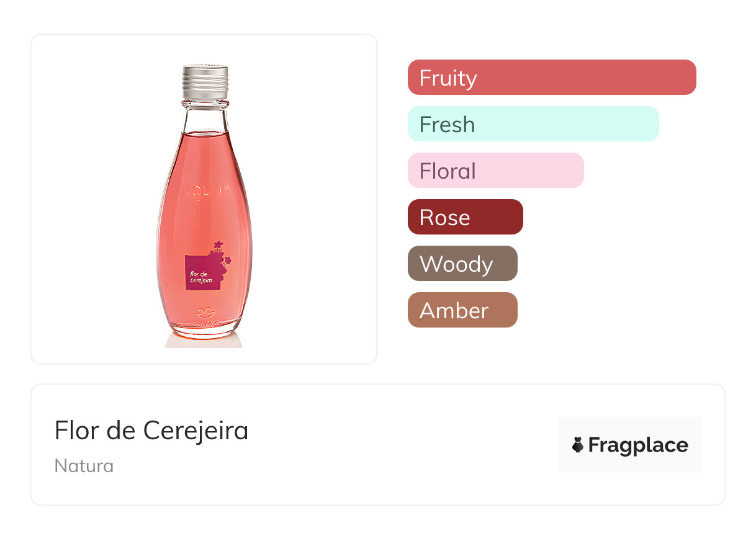Click the embossed Natura wordmark at bottle bottom
756x536 pixels.
point(204,324)
